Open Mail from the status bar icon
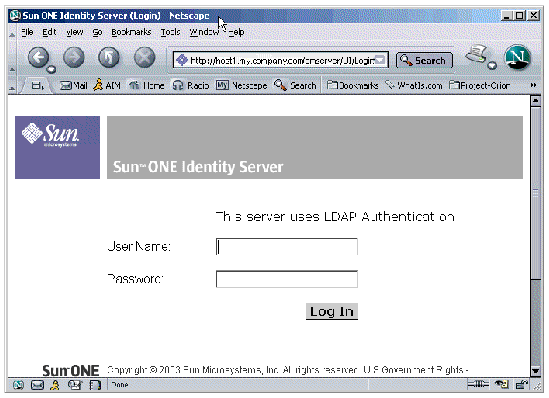 pyautogui.click(x=37, y=385)
